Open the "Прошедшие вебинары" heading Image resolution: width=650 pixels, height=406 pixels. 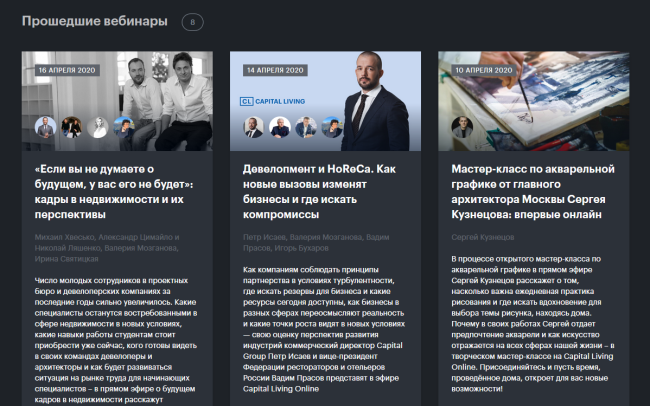point(95,21)
